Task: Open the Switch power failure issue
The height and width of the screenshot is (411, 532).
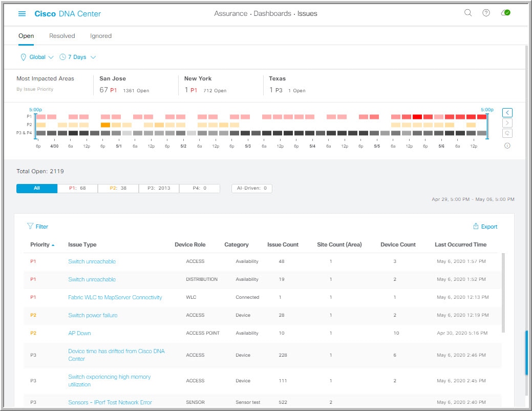Action: [x=93, y=315]
